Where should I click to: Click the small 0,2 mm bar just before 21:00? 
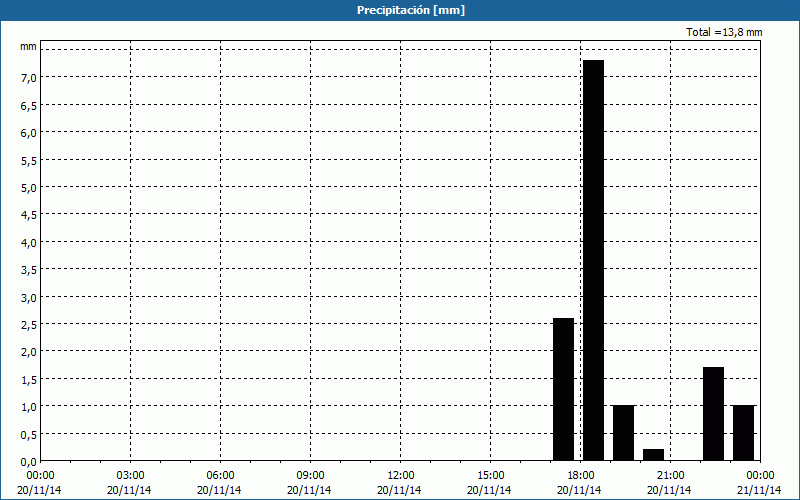click(x=654, y=455)
